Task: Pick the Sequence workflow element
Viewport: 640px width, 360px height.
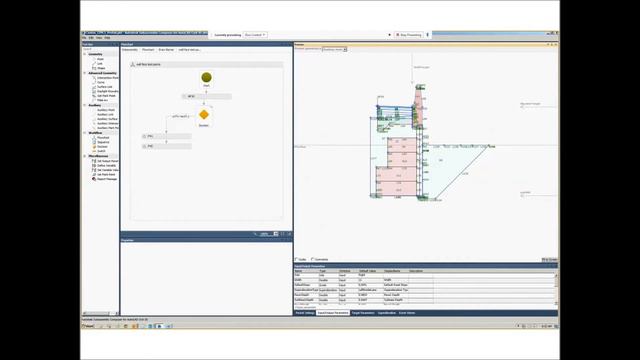Action: click(103, 142)
